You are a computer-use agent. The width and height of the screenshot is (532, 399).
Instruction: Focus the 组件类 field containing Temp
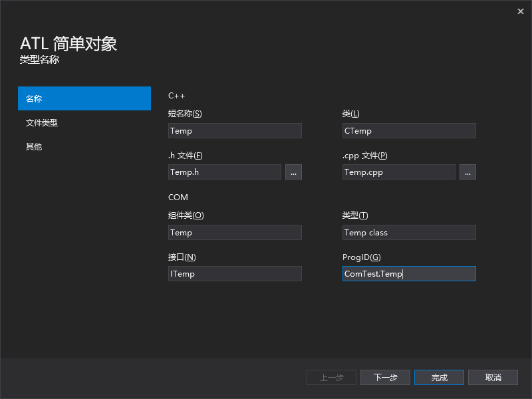click(x=235, y=232)
